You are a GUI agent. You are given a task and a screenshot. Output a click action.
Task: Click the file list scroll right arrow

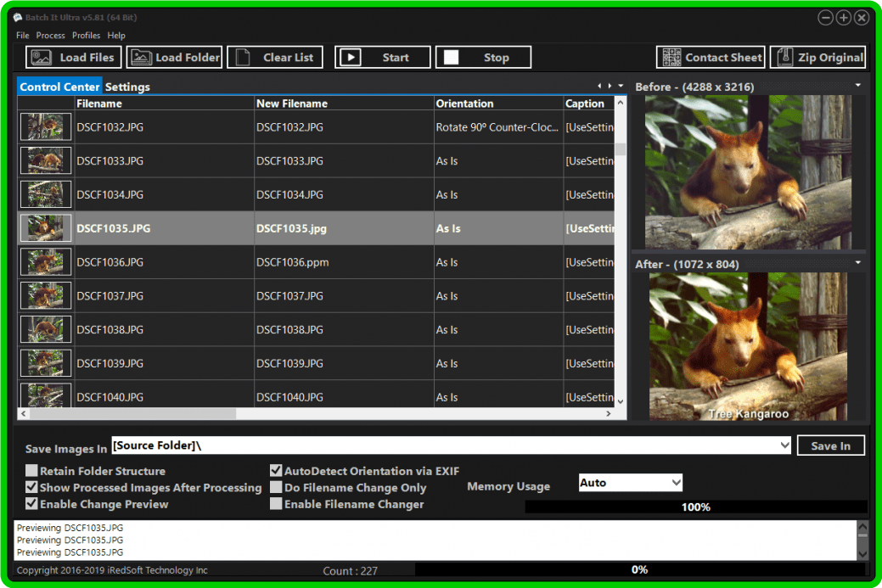click(609, 414)
